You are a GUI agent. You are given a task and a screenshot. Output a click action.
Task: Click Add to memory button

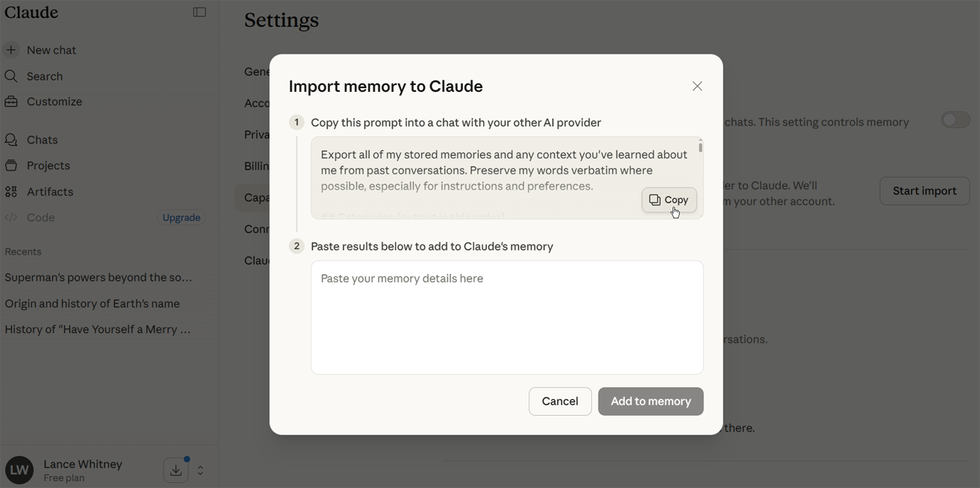651,401
